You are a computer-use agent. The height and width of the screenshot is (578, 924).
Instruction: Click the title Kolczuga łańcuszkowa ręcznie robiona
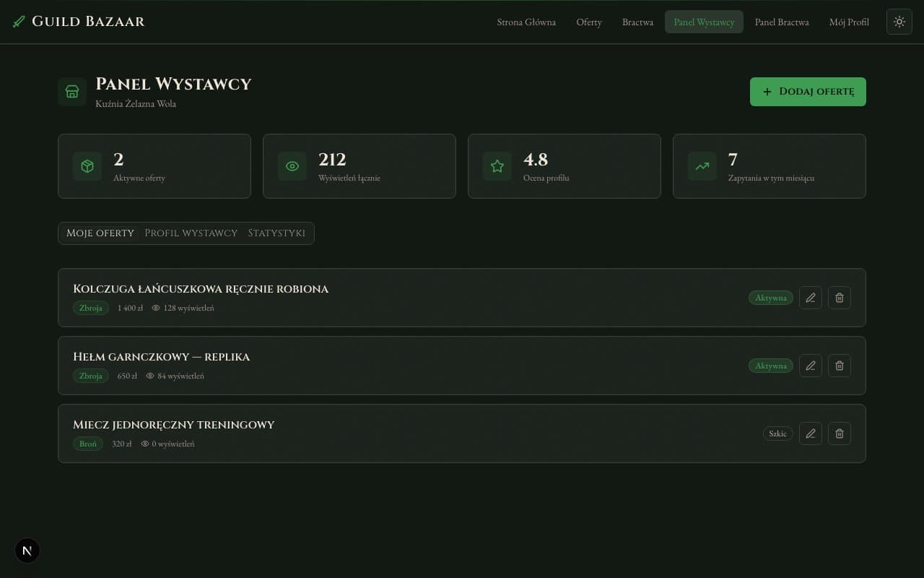[x=201, y=289]
